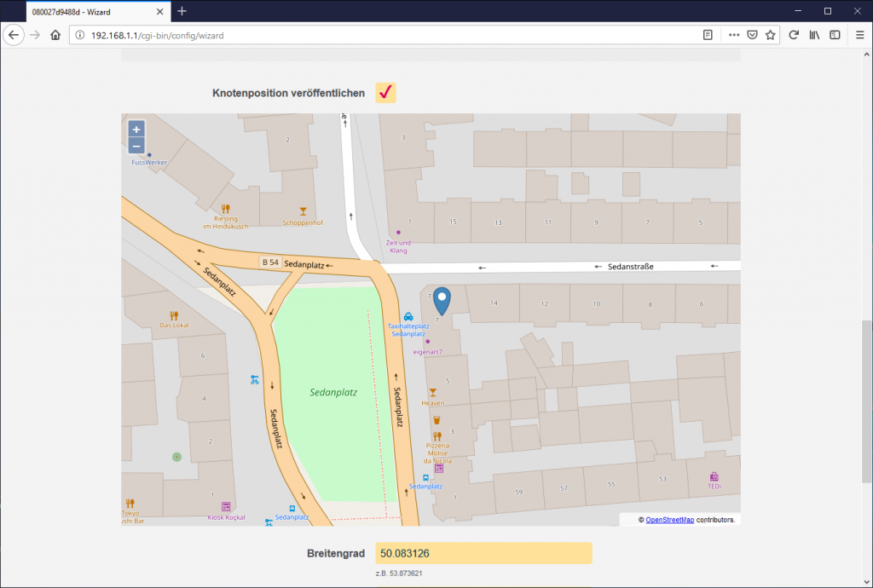Reload the current page
Image resolution: width=873 pixels, height=588 pixels.
click(794, 35)
